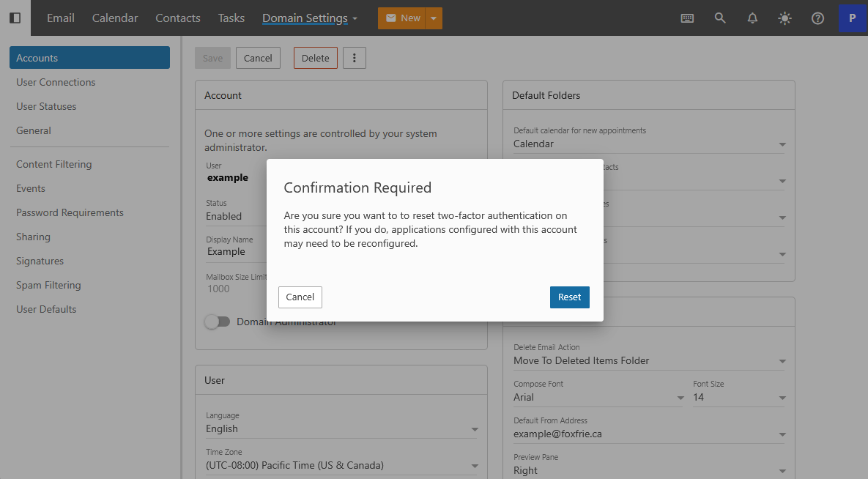Open keyboard shortcuts icon
The width and height of the screenshot is (868, 479).
[x=687, y=18]
